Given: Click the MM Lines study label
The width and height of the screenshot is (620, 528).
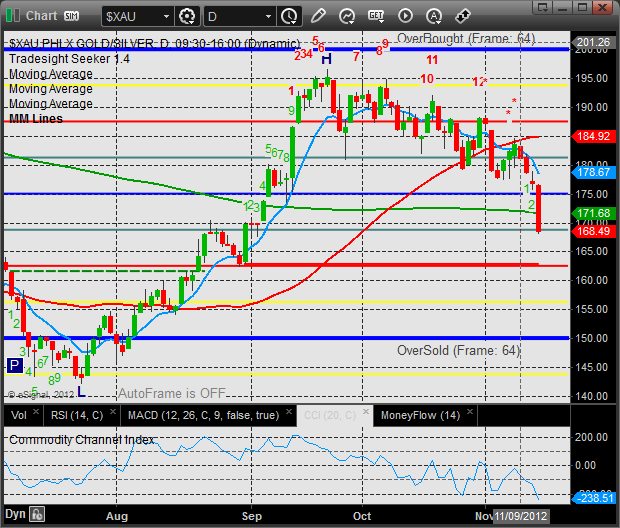Looking at the screenshot, I should [36, 119].
